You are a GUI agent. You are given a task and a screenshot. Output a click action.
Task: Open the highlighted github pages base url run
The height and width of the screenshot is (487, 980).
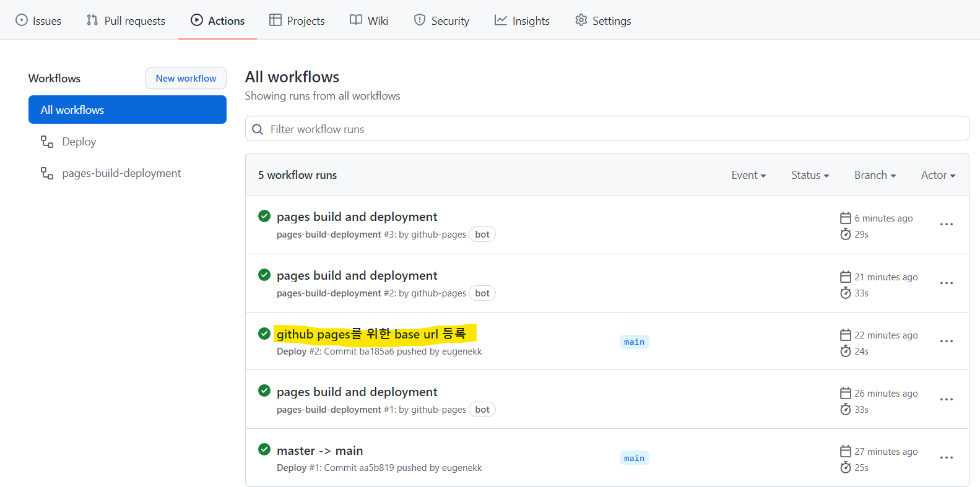pyautogui.click(x=371, y=334)
